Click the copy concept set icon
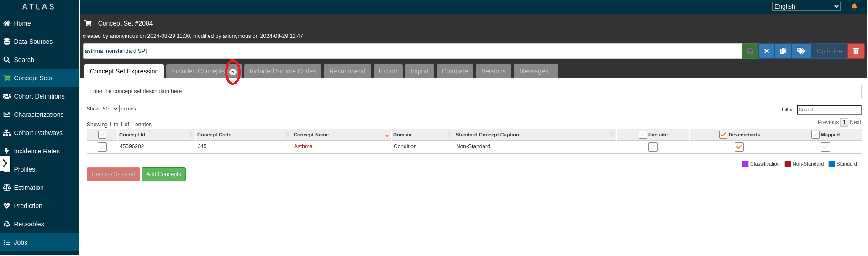The image size is (868, 256). pos(783,51)
